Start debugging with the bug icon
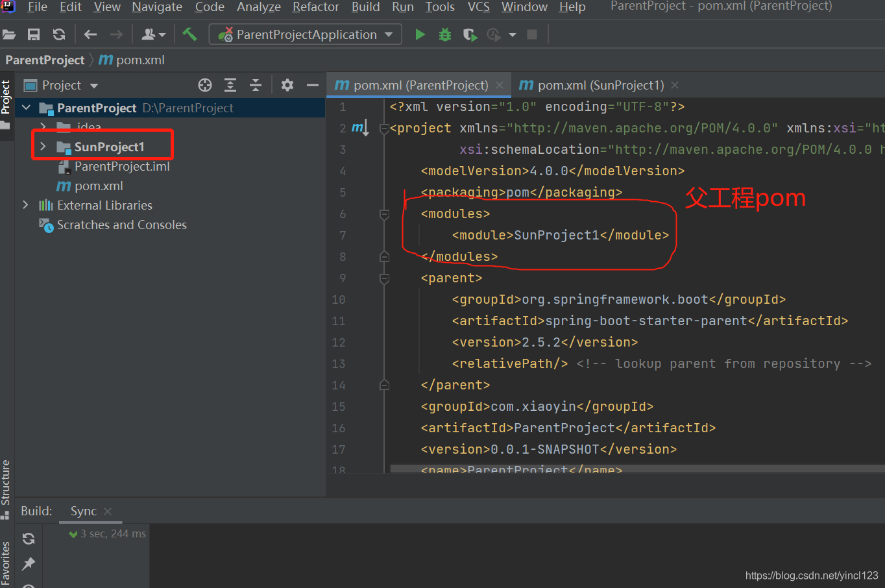 click(x=445, y=34)
